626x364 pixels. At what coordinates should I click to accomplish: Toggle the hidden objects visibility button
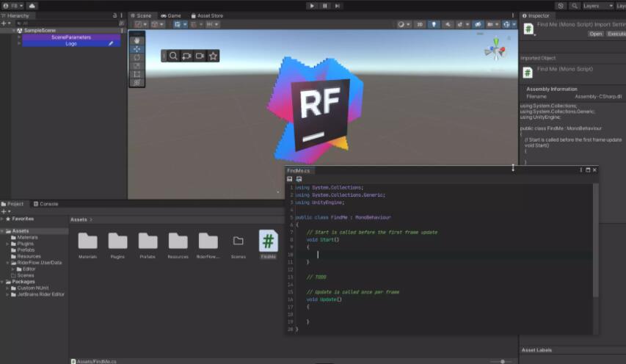[478, 24]
